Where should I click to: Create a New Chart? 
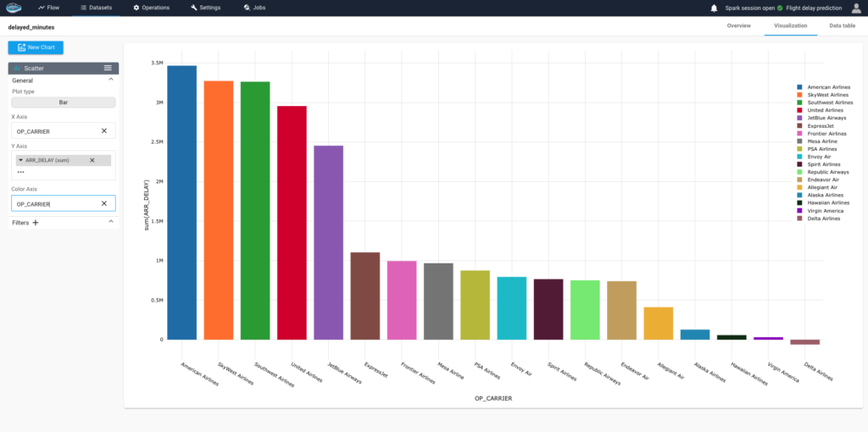pos(36,47)
